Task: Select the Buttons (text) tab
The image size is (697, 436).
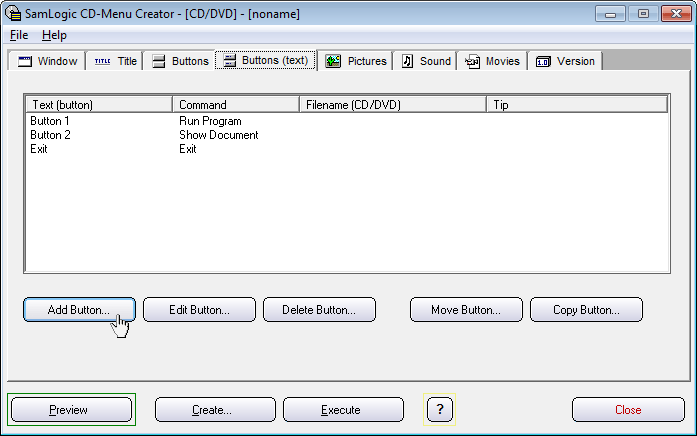Action: click(x=266, y=60)
